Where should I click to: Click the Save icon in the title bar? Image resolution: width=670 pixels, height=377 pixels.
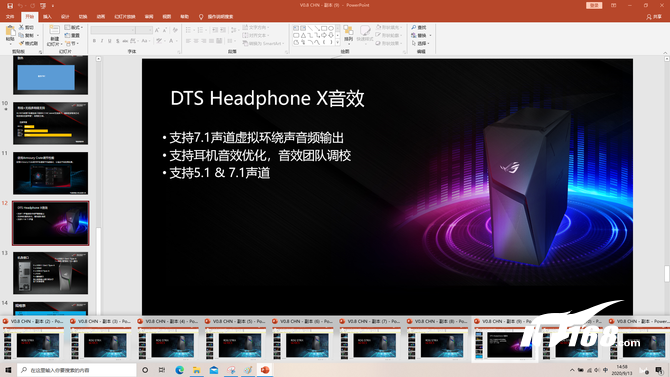(x=10, y=6)
